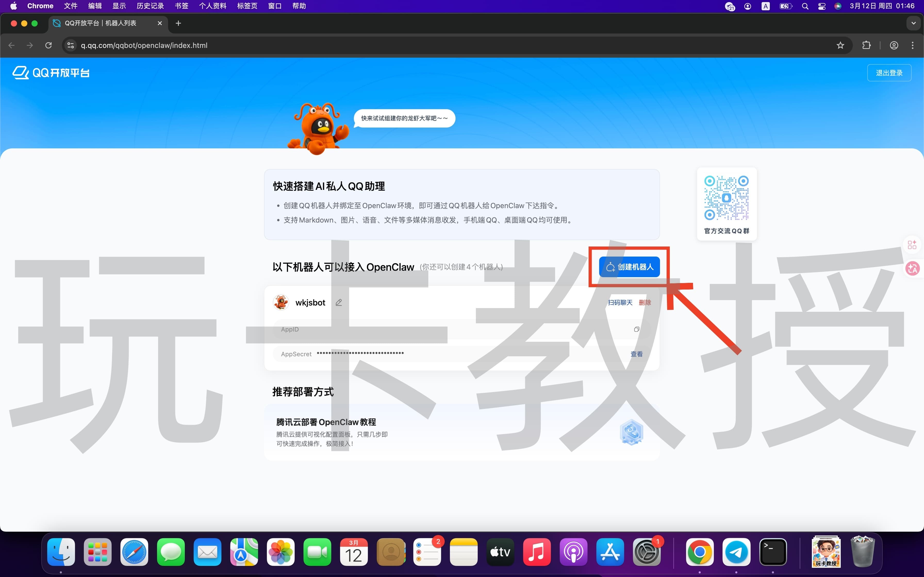Open Control Center in the menu bar
The height and width of the screenshot is (577, 924).
tap(821, 6)
